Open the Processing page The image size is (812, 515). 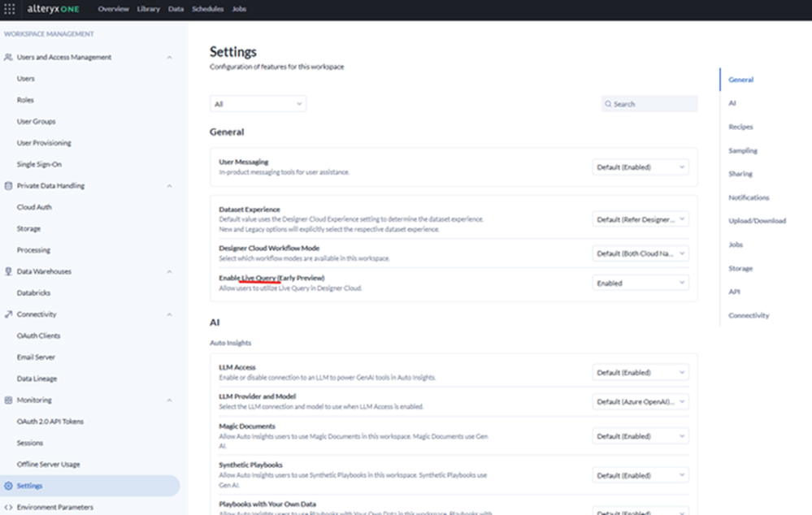(33, 250)
